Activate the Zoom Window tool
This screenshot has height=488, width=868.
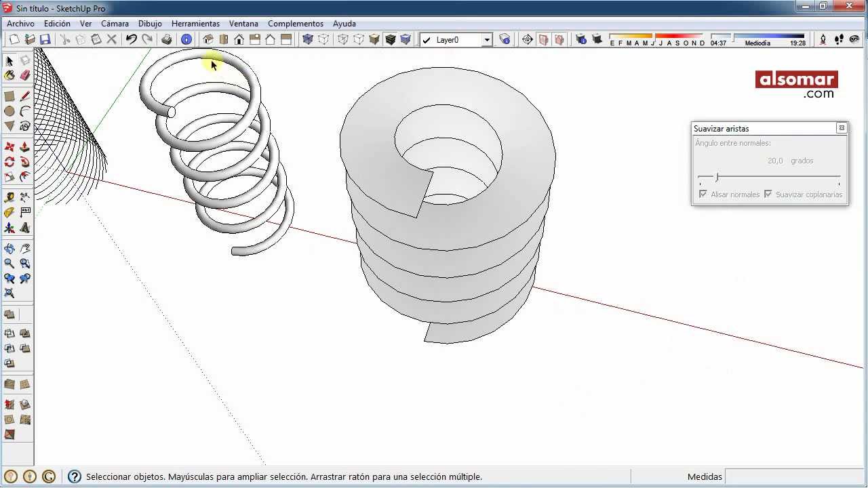point(25,264)
